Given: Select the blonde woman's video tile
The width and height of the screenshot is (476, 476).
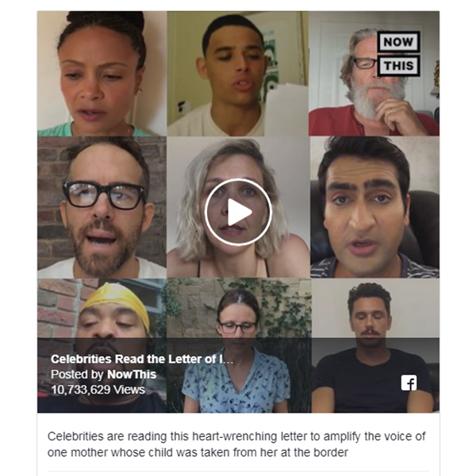Looking at the screenshot, I should pyautogui.click(x=238, y=207).
